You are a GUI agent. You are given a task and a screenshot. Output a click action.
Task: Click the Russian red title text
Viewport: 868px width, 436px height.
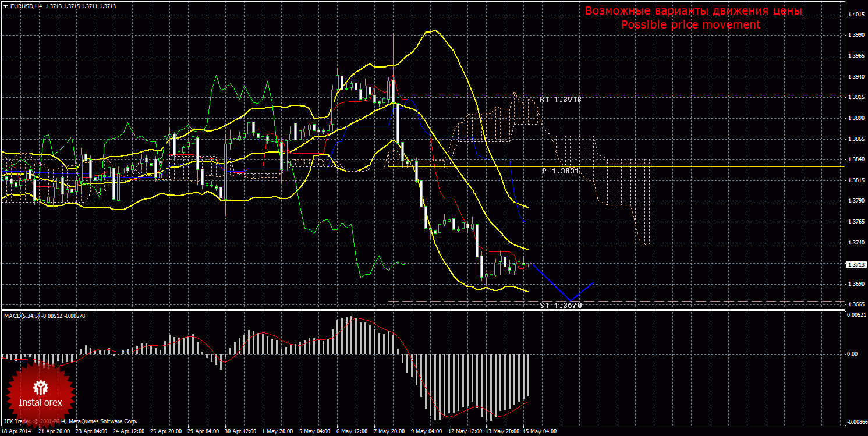click(693, 11)
